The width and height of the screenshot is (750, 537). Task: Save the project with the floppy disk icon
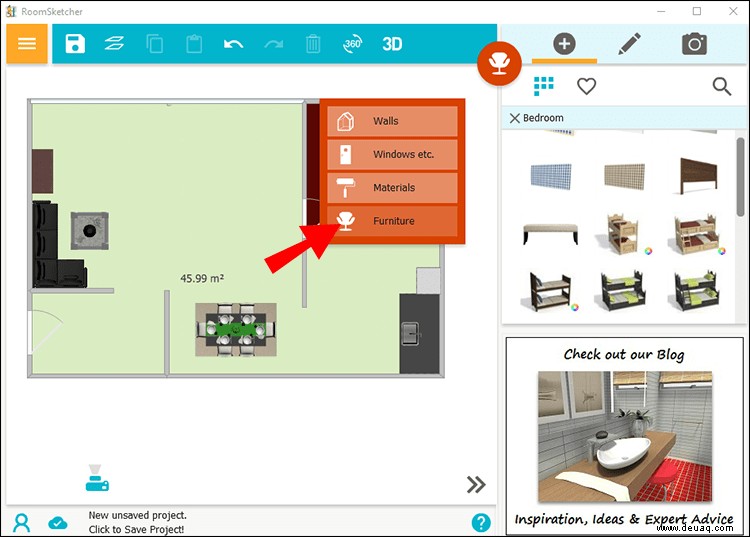click(75, 44)
